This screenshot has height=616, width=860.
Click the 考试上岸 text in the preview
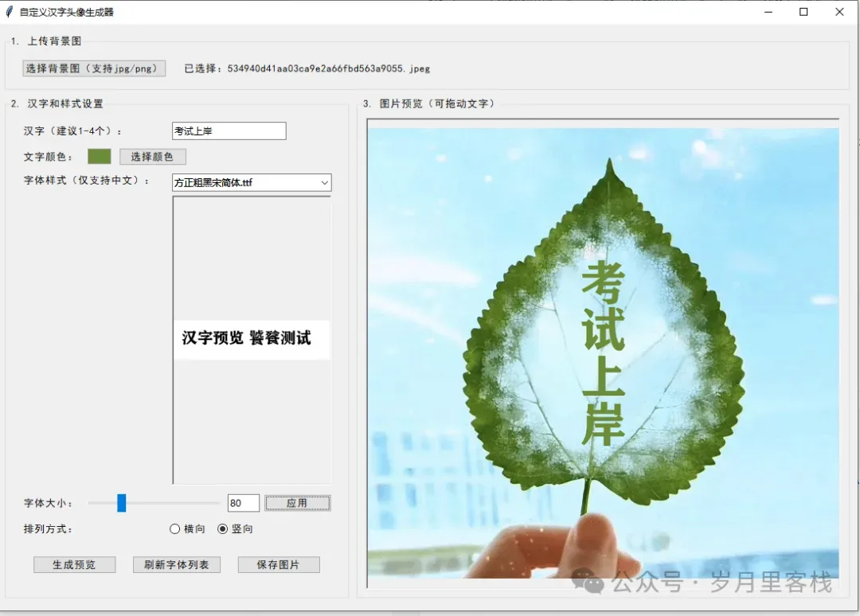(604, 353)
